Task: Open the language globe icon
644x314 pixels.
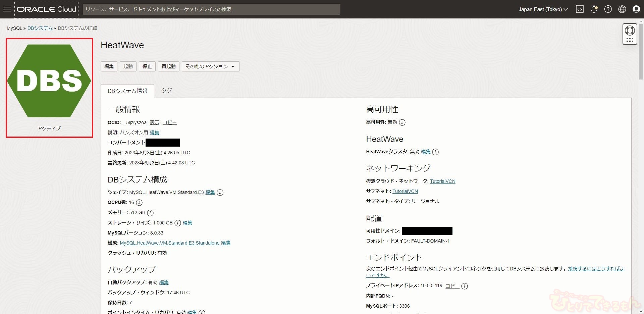Action: pos(622,9)
